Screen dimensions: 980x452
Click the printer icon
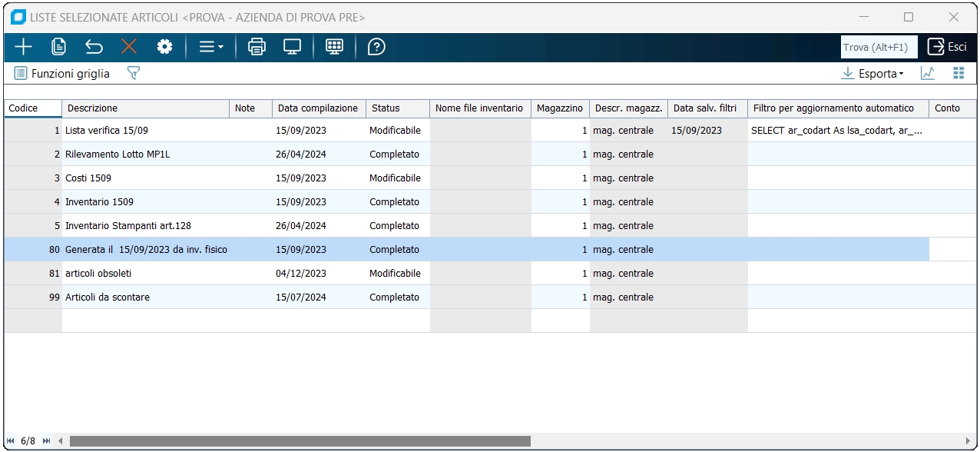257,47
